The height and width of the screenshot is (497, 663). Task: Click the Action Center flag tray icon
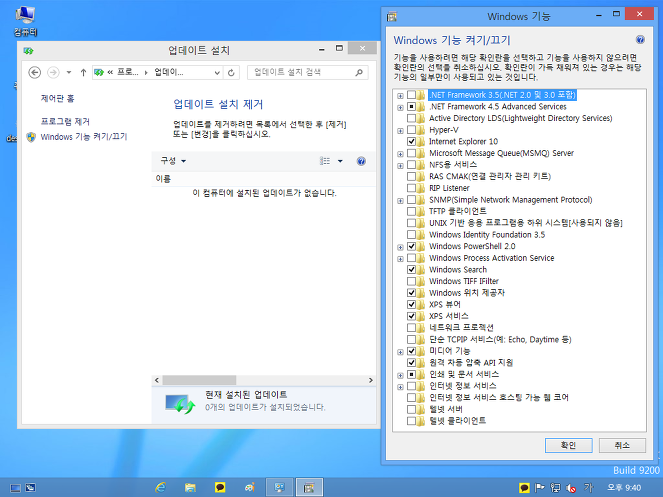[540, 488]
